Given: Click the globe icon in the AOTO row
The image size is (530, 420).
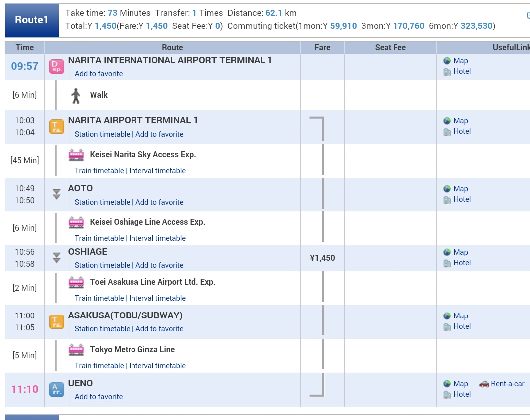Looking at the screenshot, I should pos(447,189).
